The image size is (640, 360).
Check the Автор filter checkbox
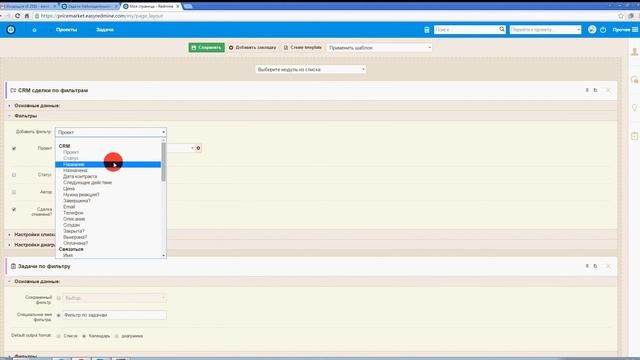[14, 192]
